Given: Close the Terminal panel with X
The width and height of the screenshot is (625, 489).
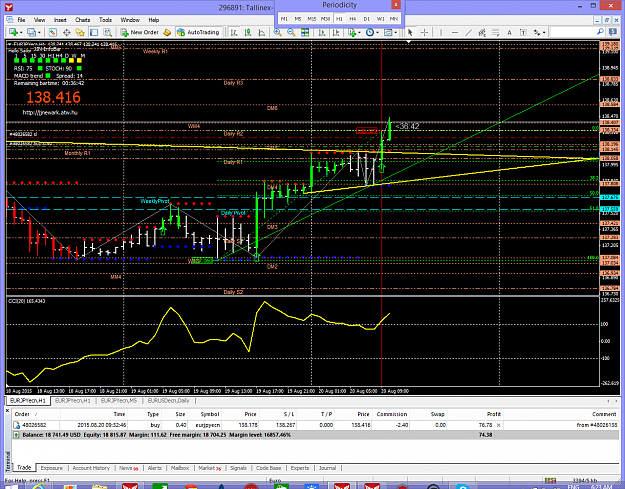Looking at the screenshot, I should tap(8, 410).
